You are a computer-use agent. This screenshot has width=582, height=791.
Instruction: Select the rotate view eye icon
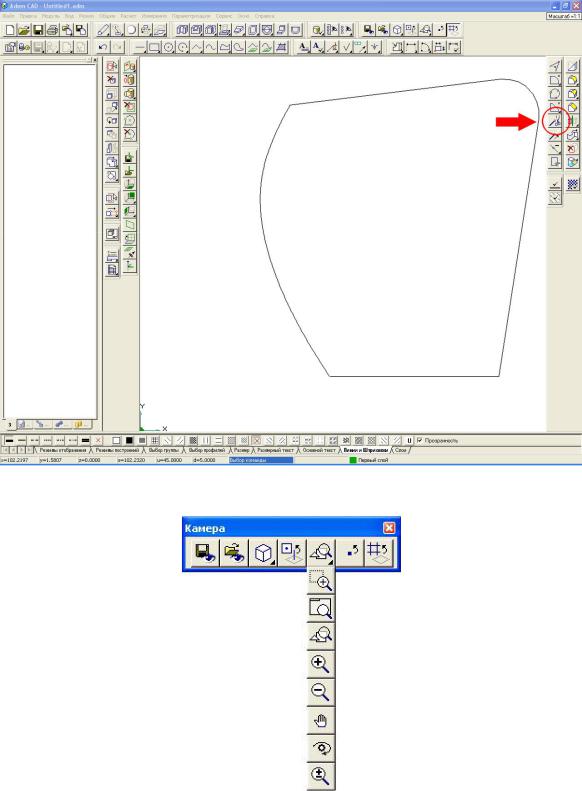321,748
